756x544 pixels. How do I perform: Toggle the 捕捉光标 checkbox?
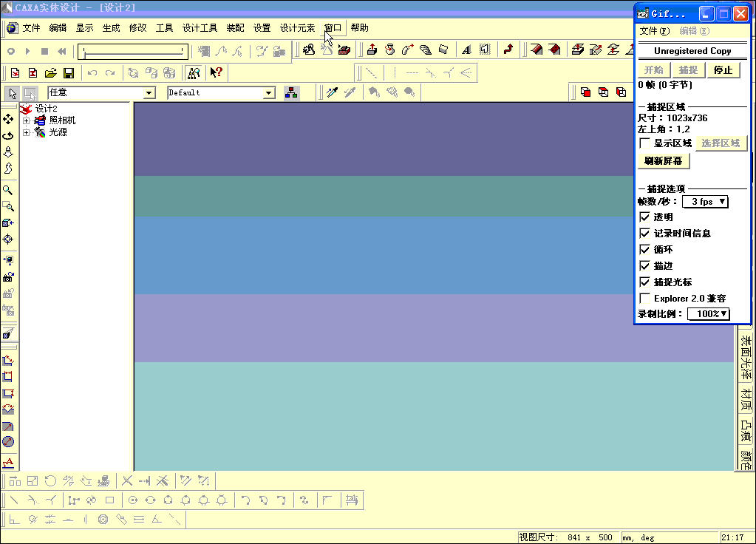(644, 282)
